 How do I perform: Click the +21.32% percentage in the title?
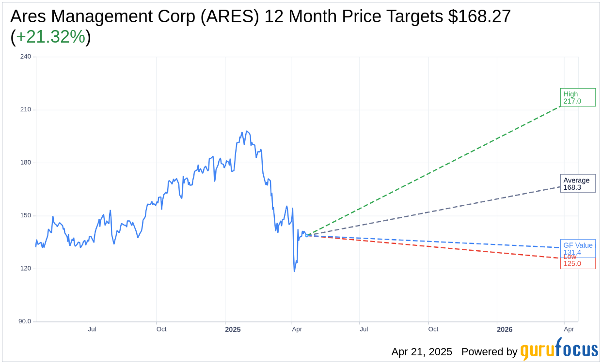50,37
